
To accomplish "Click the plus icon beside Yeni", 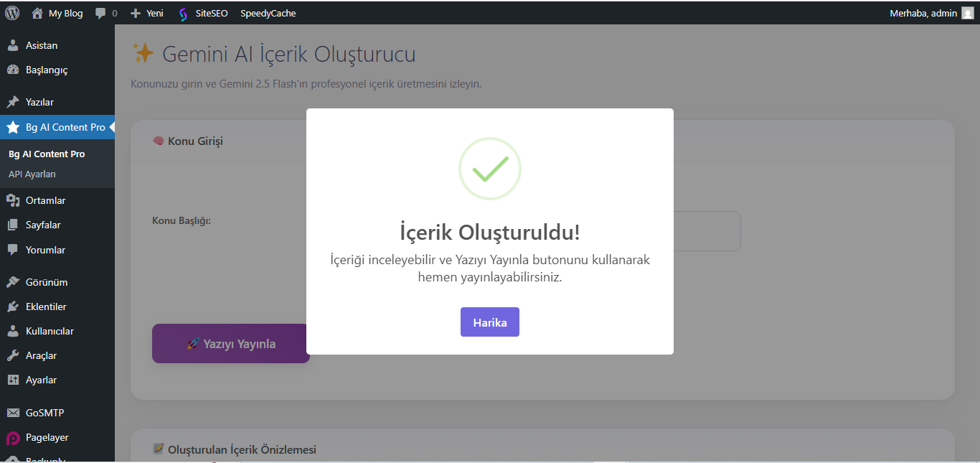I will [x=135, y=13].
